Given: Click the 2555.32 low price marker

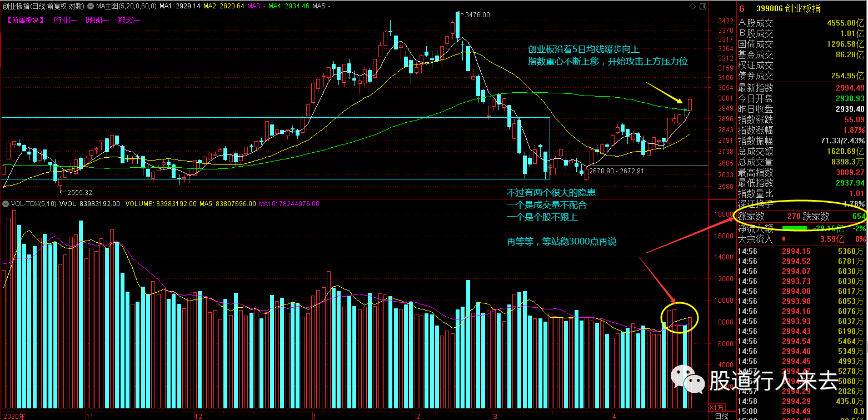Looking at the screenshot, I should (79, 193).
